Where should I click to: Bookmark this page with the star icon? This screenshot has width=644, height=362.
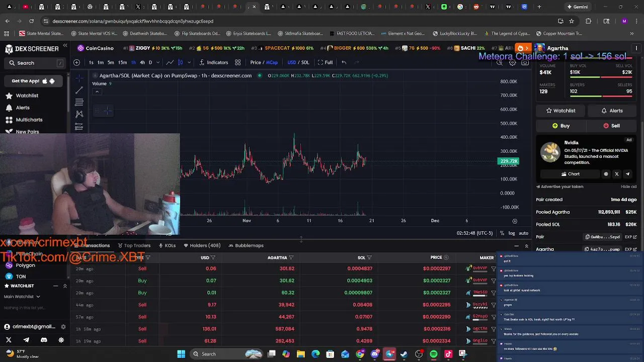572,21
